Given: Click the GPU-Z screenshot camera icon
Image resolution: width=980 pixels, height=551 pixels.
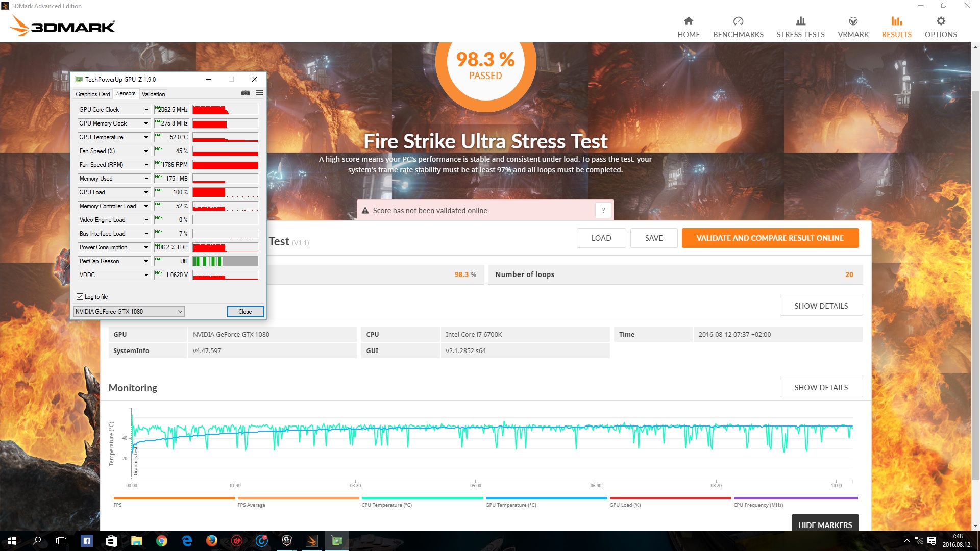Looking at the screenshot, I should coord(246,93).
